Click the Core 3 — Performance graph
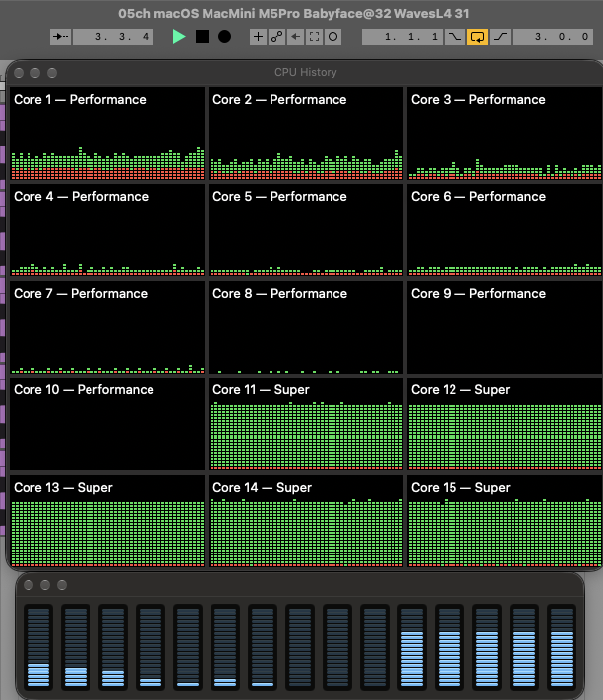The image size is (603, 700). (x=505, y=134)
